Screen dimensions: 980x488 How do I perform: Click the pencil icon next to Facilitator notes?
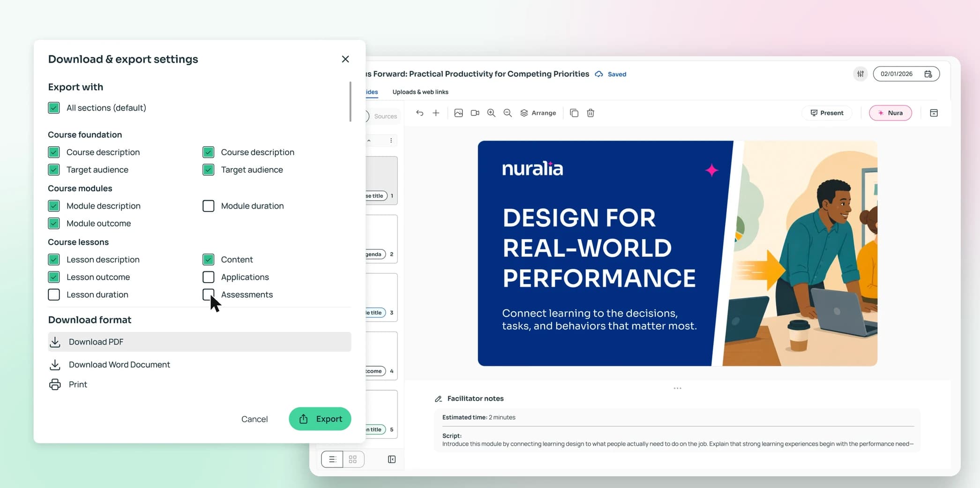point(438,399)
